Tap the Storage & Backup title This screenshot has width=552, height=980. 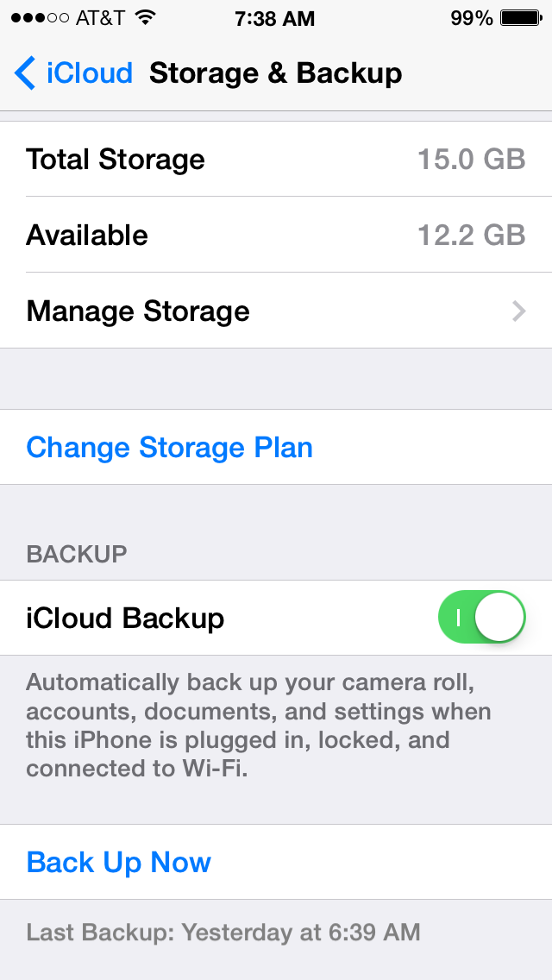(275, 73)
